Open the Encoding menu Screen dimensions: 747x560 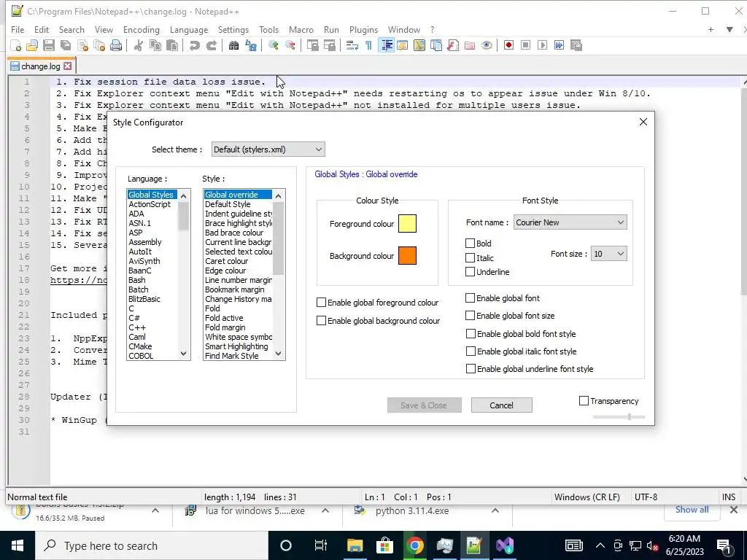(141, 29)
